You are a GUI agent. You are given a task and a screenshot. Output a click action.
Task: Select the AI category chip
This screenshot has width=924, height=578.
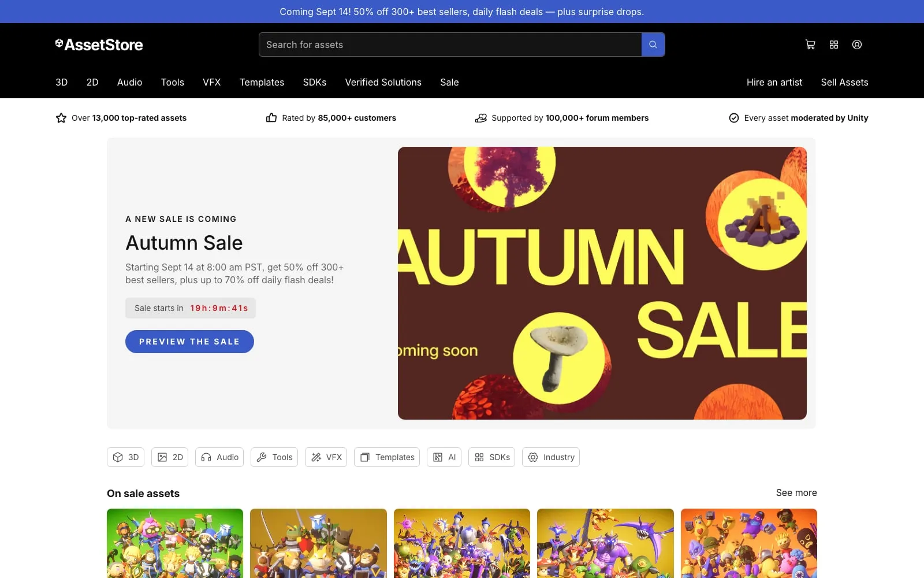click(444, 457)
